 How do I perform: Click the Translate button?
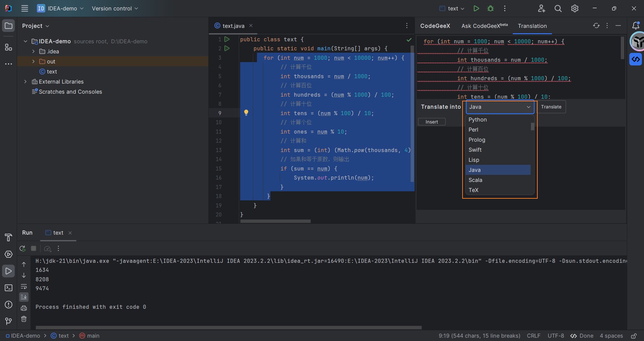pyautogui.click(x=551, y=107)
